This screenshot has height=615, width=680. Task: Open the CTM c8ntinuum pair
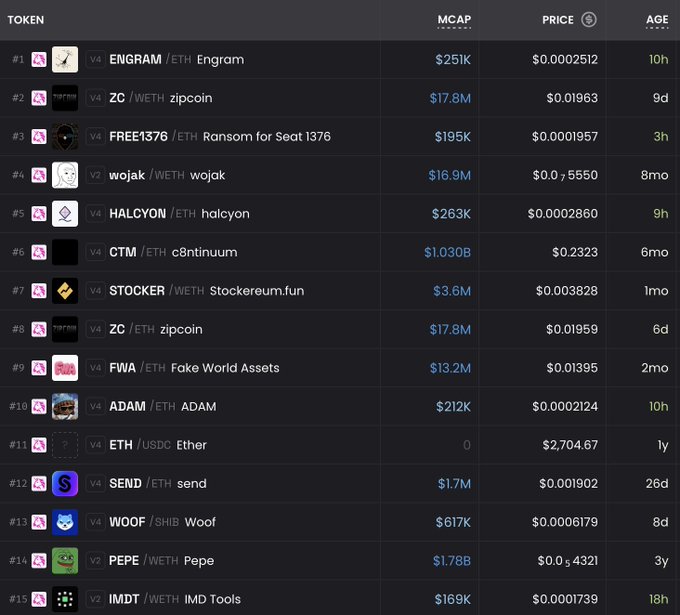pyautogui.click(x=173, y=252)
